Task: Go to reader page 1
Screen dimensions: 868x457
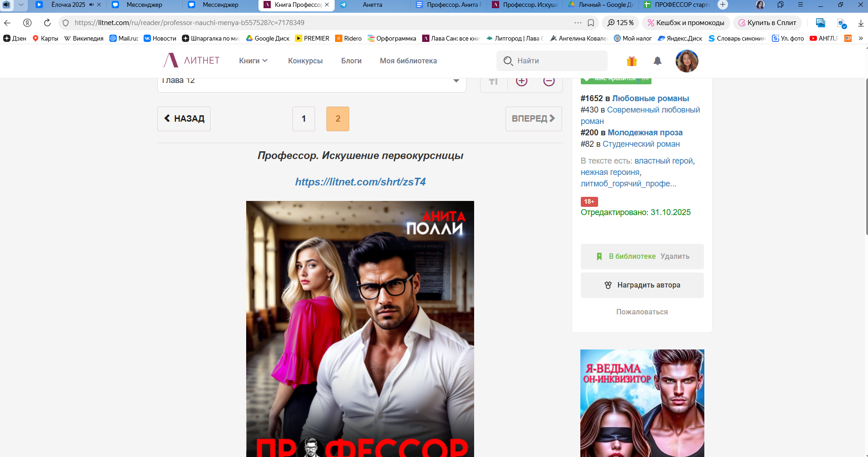Action: pos(304,119)
